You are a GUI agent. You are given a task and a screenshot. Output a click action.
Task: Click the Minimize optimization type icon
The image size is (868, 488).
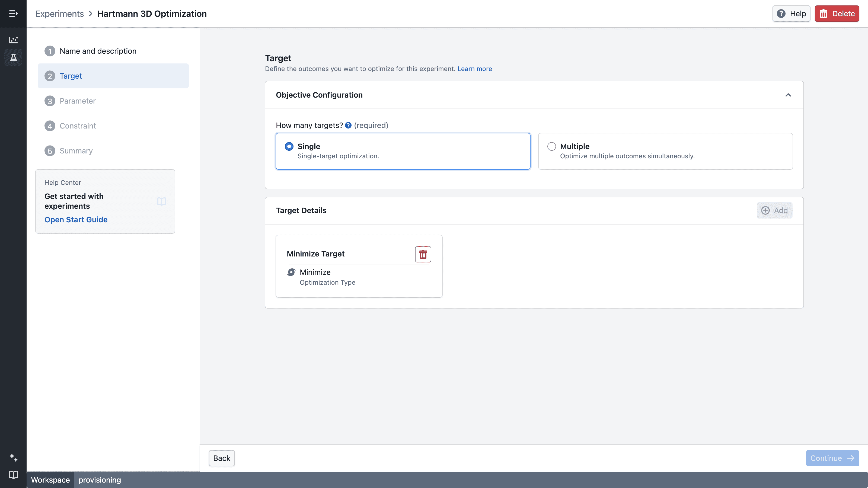pyautogui.click(x=291, y=272)
